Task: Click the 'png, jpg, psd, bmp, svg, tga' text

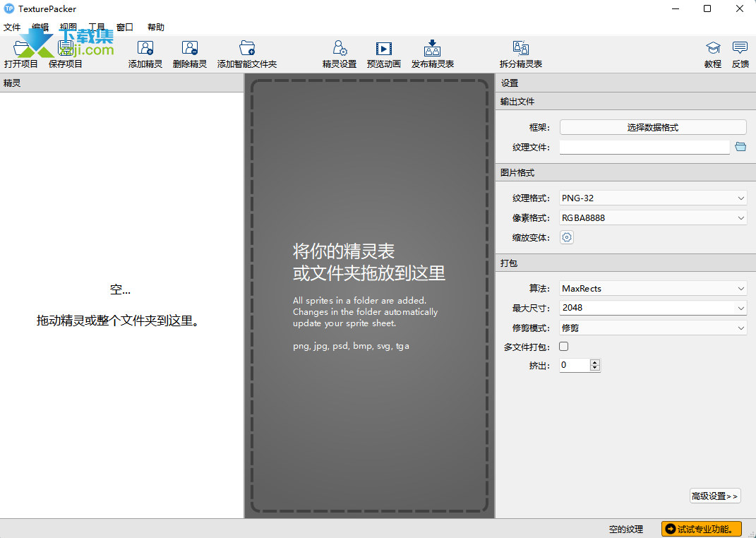Action: click(351, 346)
